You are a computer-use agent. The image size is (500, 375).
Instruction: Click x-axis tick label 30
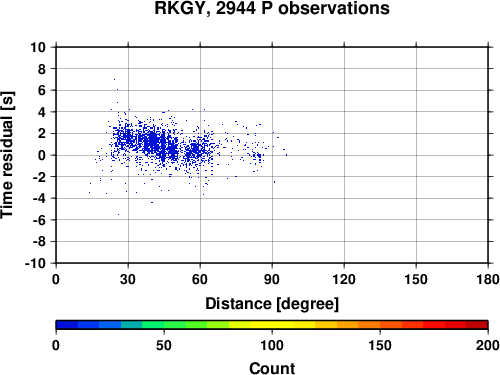click(128, 279)
